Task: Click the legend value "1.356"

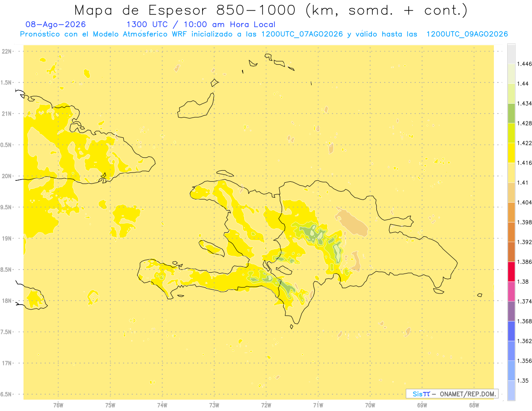Action: tap(524, 361)
